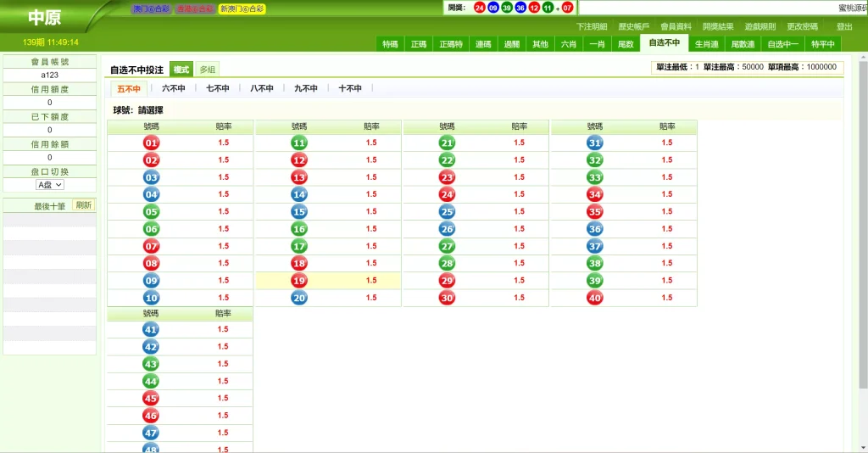Click odds 1.5 for ball 39
The height and width of the screenshot is (453, 868).
(666, 280)
